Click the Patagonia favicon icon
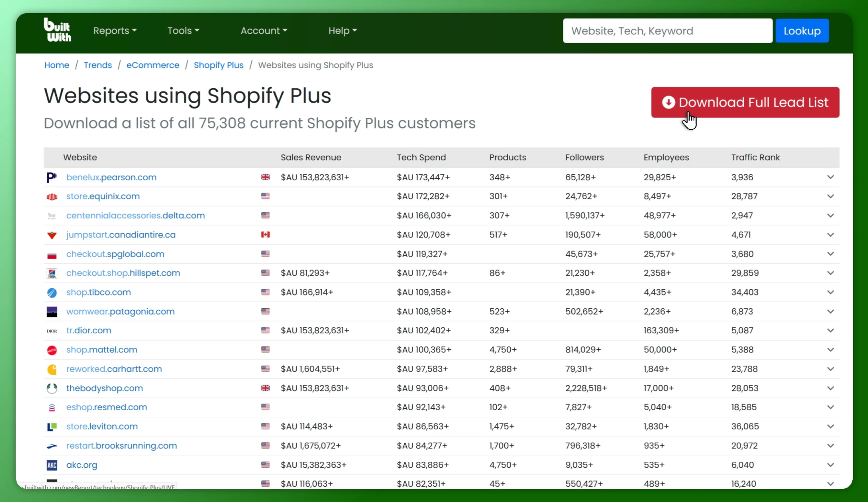 pos(52,312)
